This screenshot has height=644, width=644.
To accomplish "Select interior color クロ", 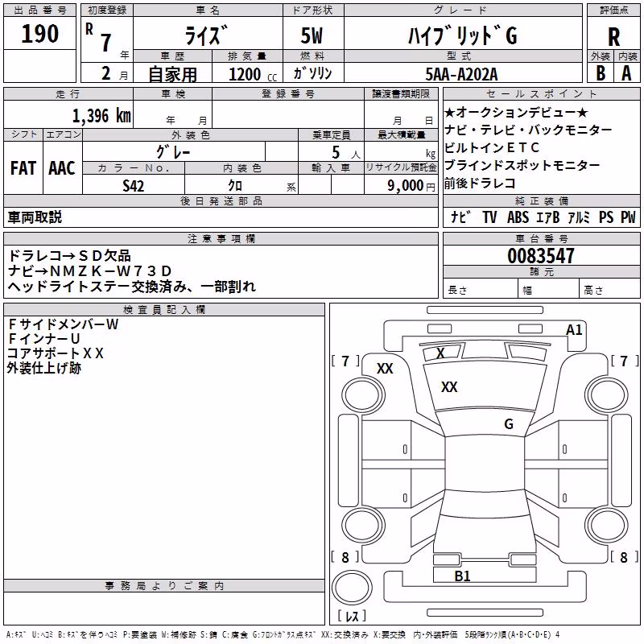I will click(235, 186).
